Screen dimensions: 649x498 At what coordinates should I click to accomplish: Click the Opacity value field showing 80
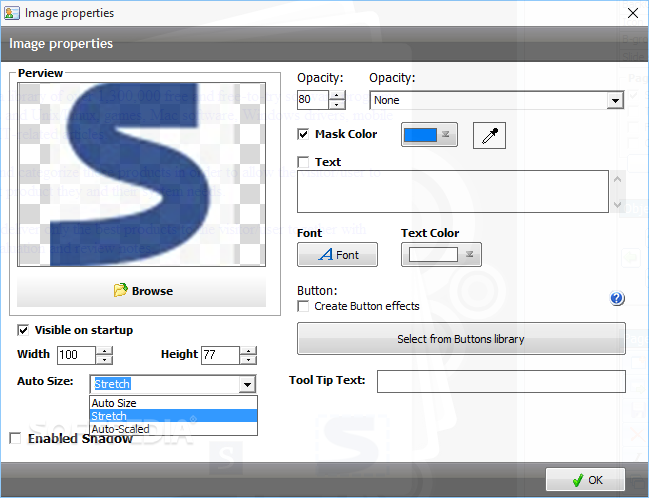click(x=313, y=100)
